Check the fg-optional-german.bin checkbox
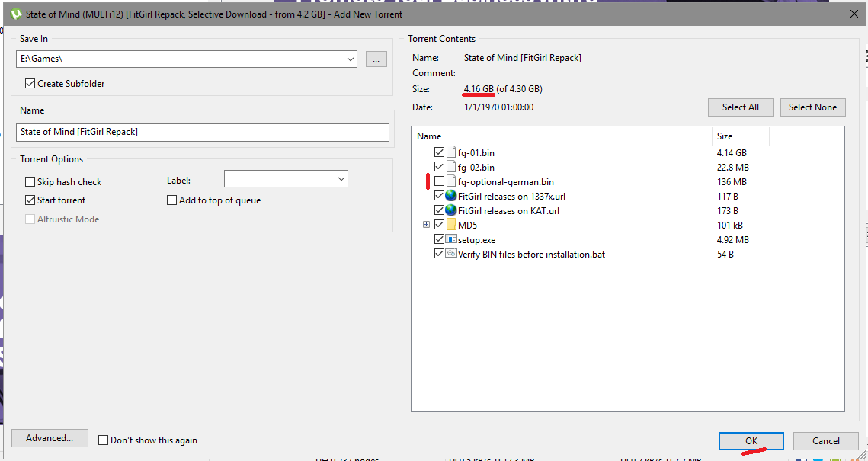Viewport: 868px width, 461px height. click(x=440, y=181)
